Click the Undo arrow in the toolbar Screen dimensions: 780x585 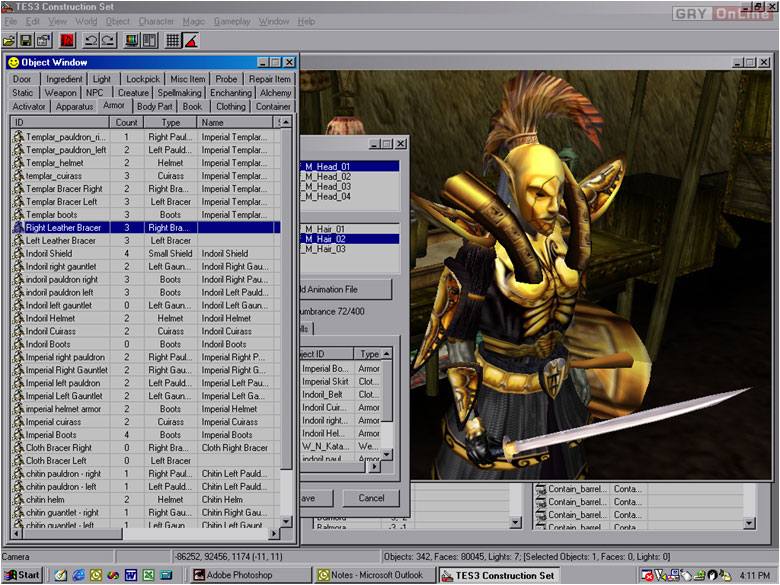[91, 41]
